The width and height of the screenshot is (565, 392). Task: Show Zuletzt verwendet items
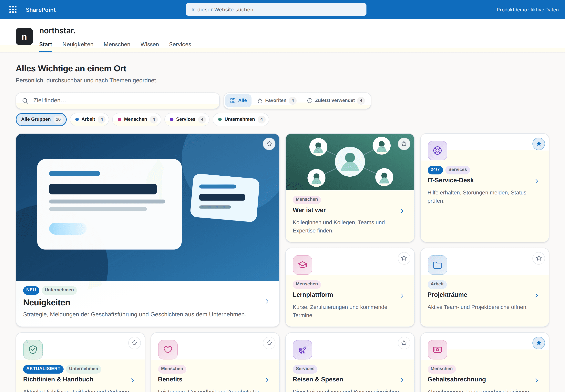pos(336,101)
